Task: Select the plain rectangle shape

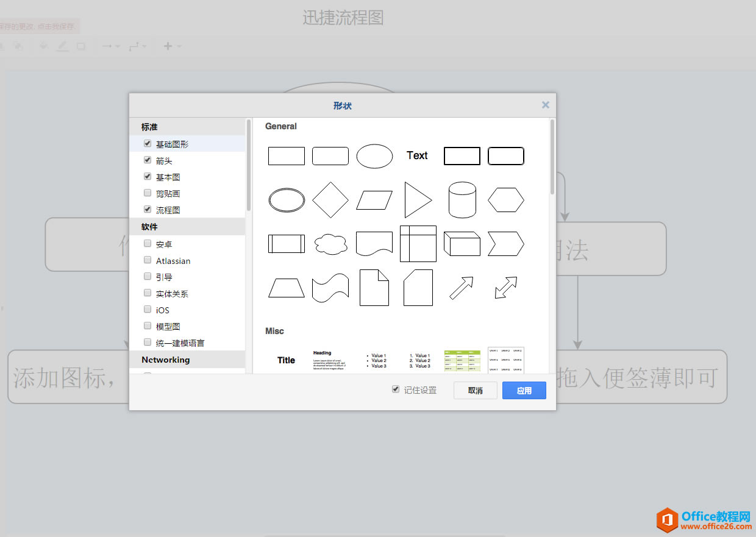Action: tap(287, 155)
